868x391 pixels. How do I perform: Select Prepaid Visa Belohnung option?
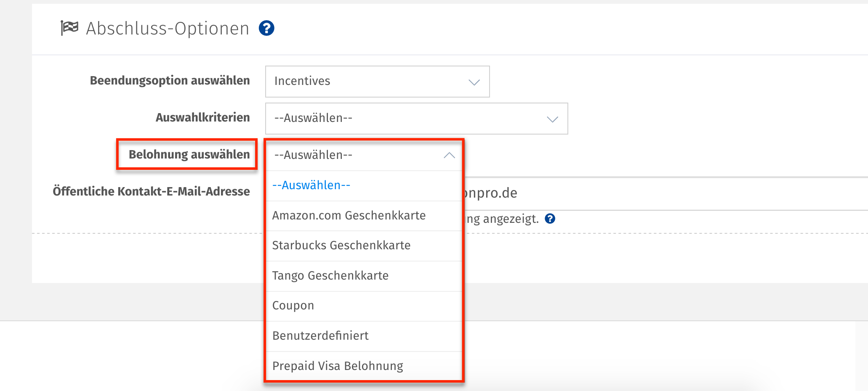338,366
